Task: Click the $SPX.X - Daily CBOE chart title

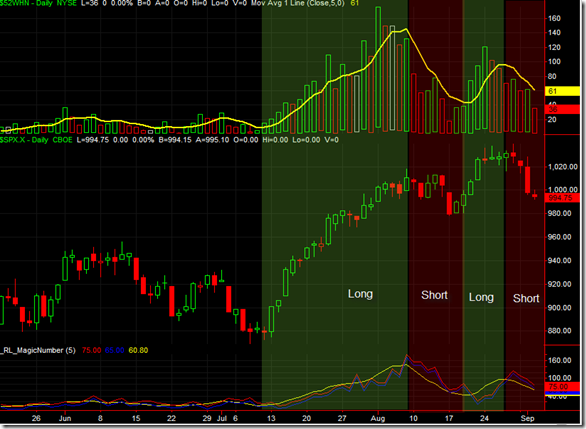Action: click(x=36, y=140)
